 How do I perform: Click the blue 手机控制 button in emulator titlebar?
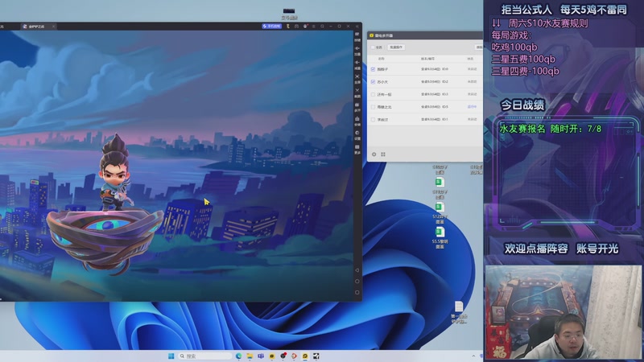click(x=271, y=27)
